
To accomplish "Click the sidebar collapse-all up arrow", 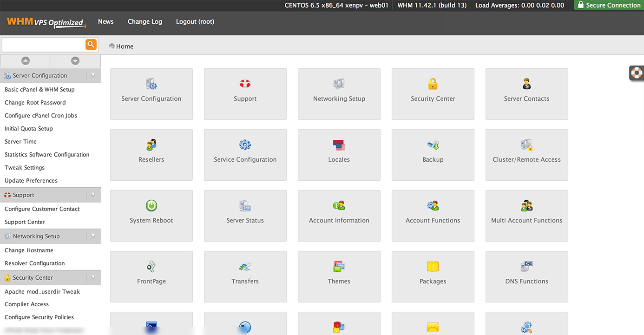I will [26, 61].
